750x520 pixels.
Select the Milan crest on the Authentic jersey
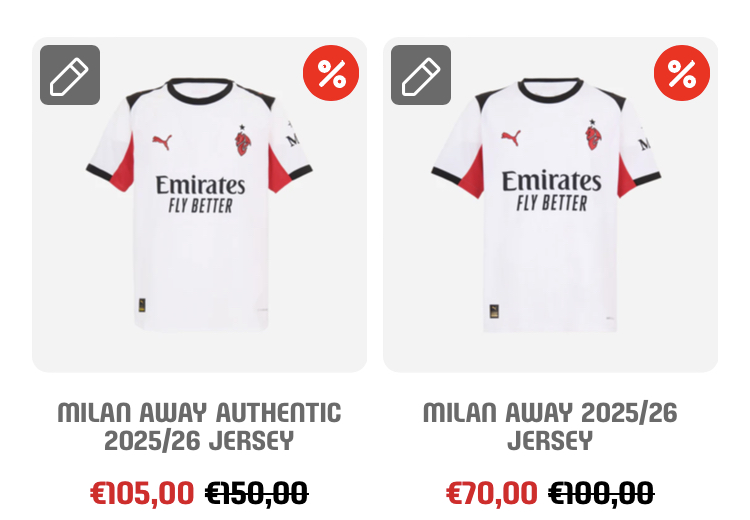[243, 140]
